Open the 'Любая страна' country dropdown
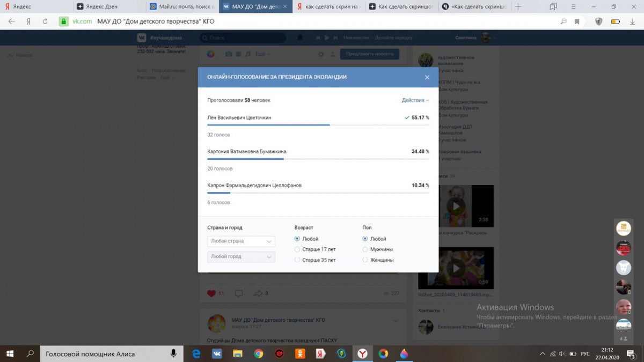This screenshot has width=644, height=362. pyautogui.click(x=241, y=241)
